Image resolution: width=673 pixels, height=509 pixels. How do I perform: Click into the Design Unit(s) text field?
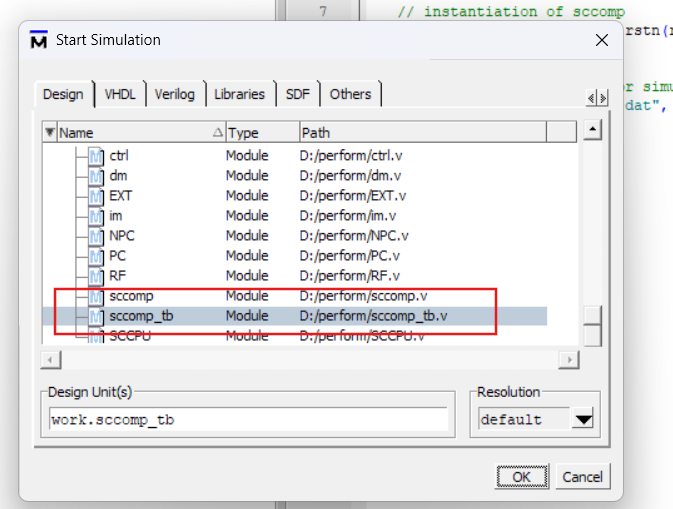[x=250, y=420]
